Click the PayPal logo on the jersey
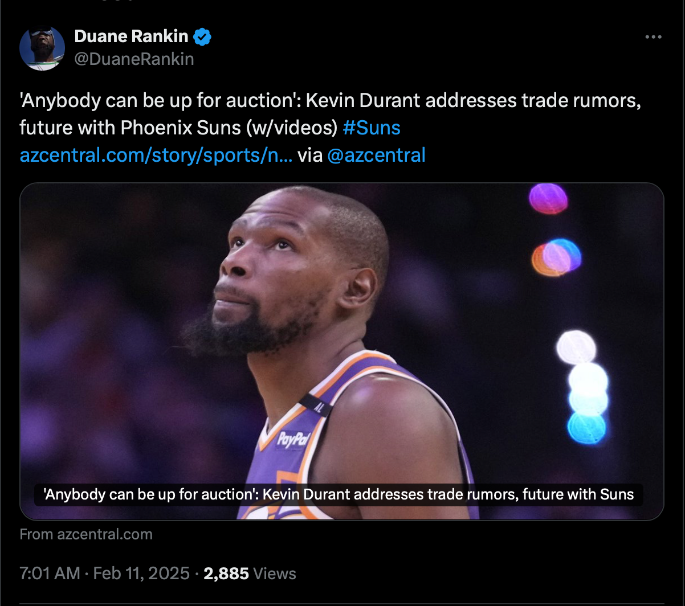Screen dimensions: 685x606 tap(293, 438)
